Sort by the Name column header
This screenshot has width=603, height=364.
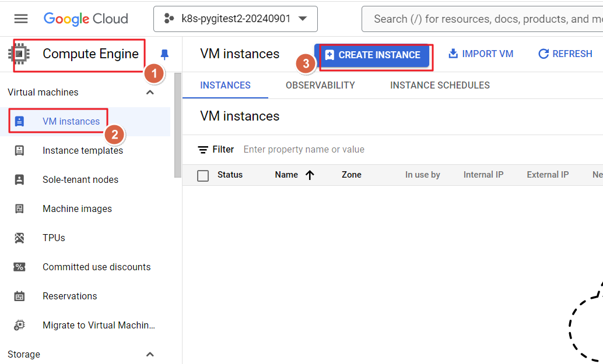(286, 175)
